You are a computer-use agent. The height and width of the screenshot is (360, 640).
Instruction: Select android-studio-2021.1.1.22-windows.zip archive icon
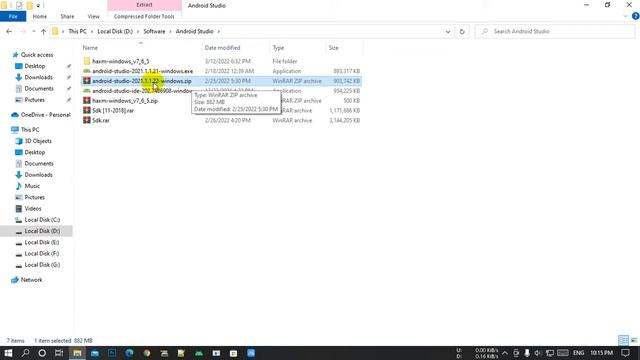point(87,81)
